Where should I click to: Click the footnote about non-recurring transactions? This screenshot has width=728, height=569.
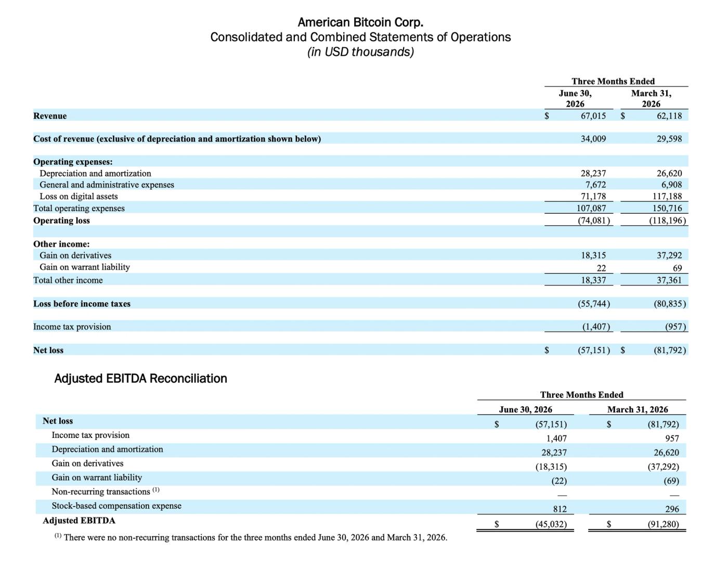pos(251,537)
